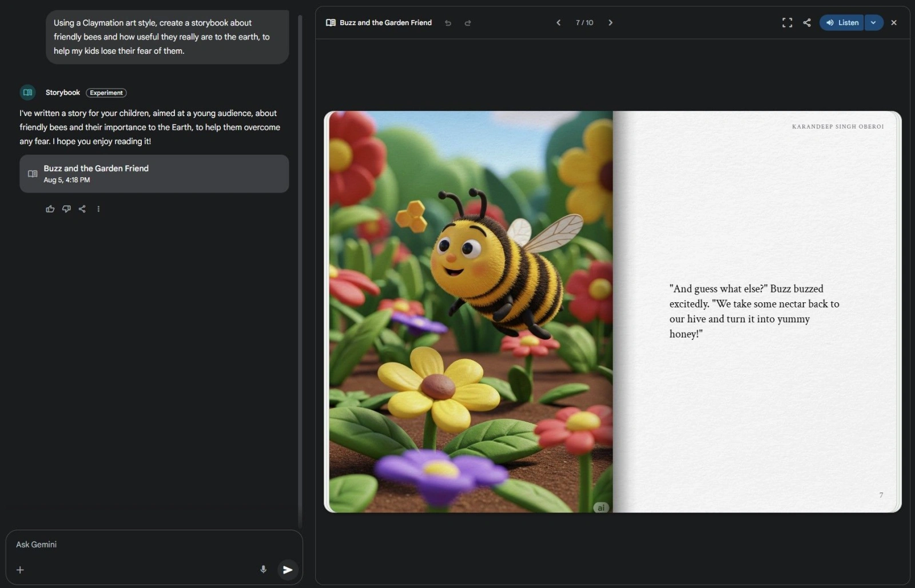915x588 pixels.
Task: Open more options three-dot menu
Action: tap(98, 209)
